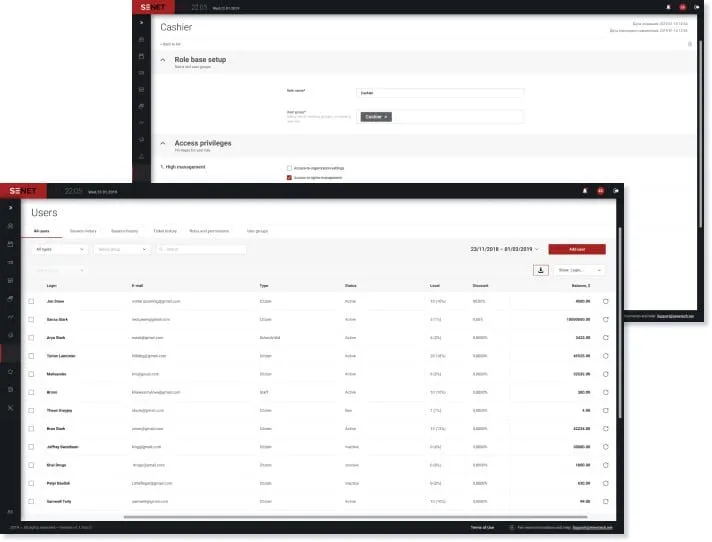This screenshot has height=542, width=712.
Task: Click the Role name input field
Action: (440, 92)
